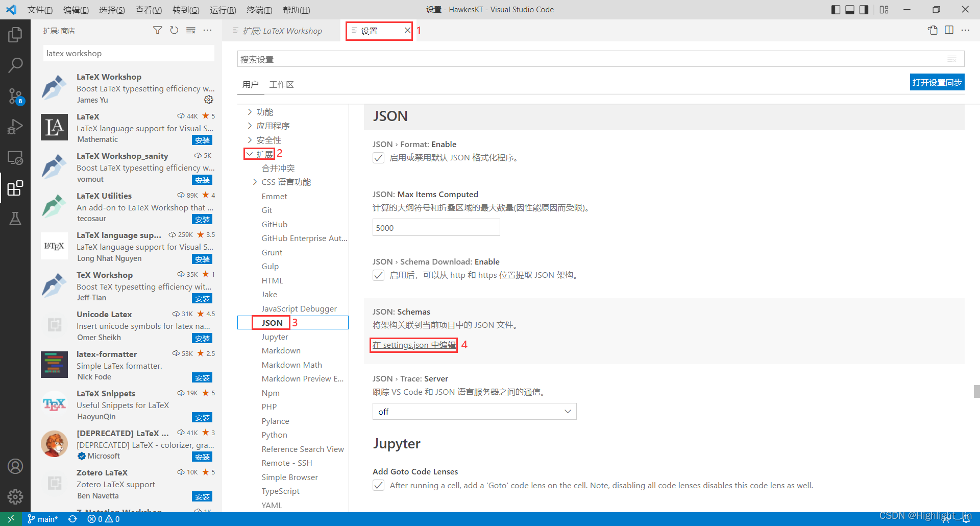Click the 搜索设置 search box
This screenshot has height=526, width=980.
point(600,59)
